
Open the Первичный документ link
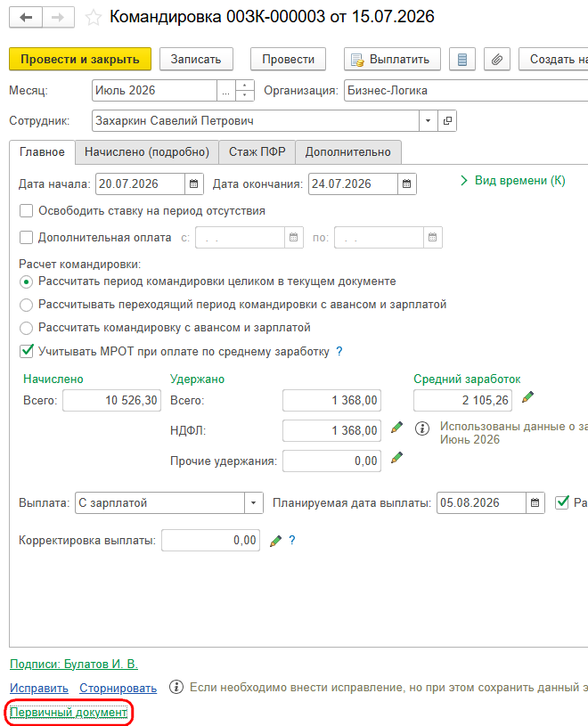point(69,712)
